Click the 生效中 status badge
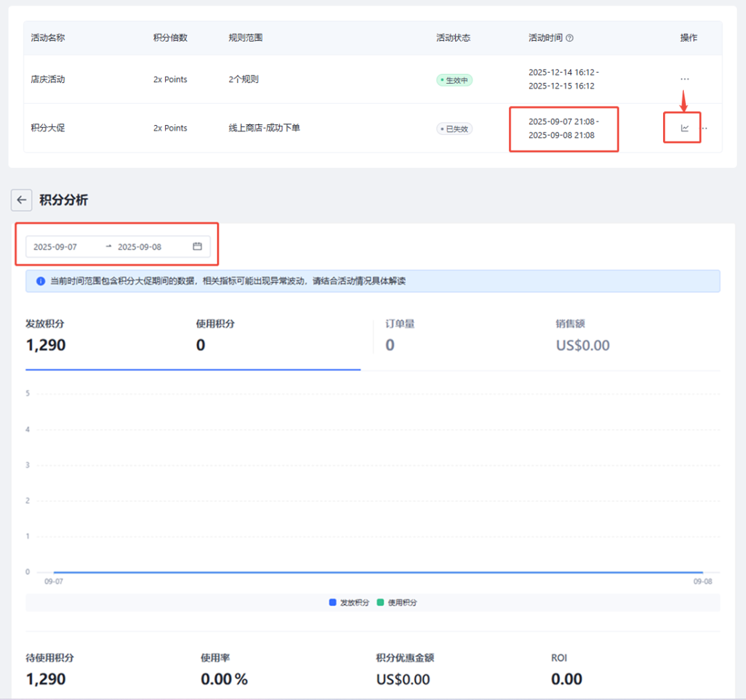 [455, 80]
